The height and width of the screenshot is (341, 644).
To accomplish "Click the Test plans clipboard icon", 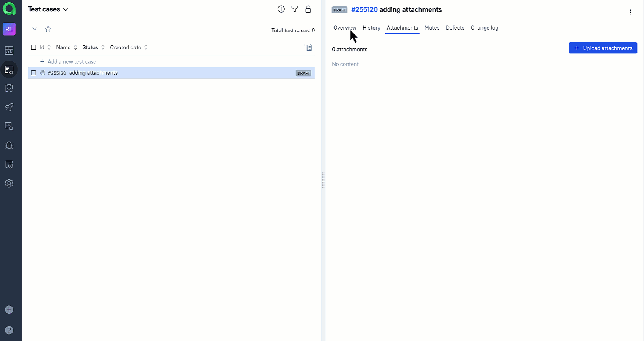I will pyautogui.click(x=9, y=88).
